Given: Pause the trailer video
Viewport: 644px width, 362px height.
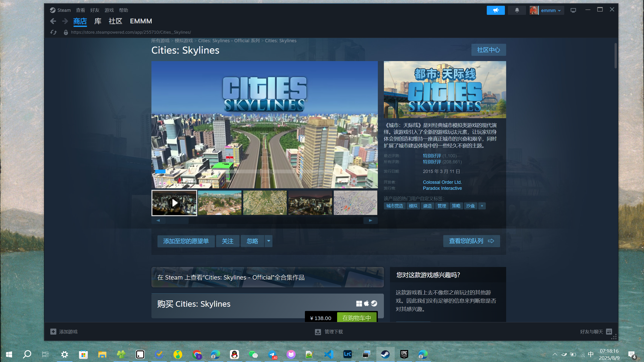Looking at the screenshot, I should [x=160, y=181].
